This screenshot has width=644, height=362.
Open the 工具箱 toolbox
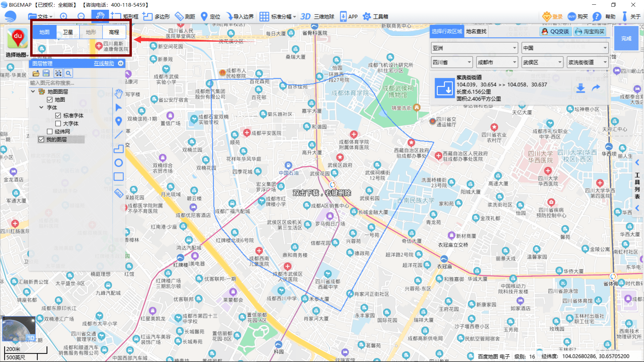tap(375, 16)
